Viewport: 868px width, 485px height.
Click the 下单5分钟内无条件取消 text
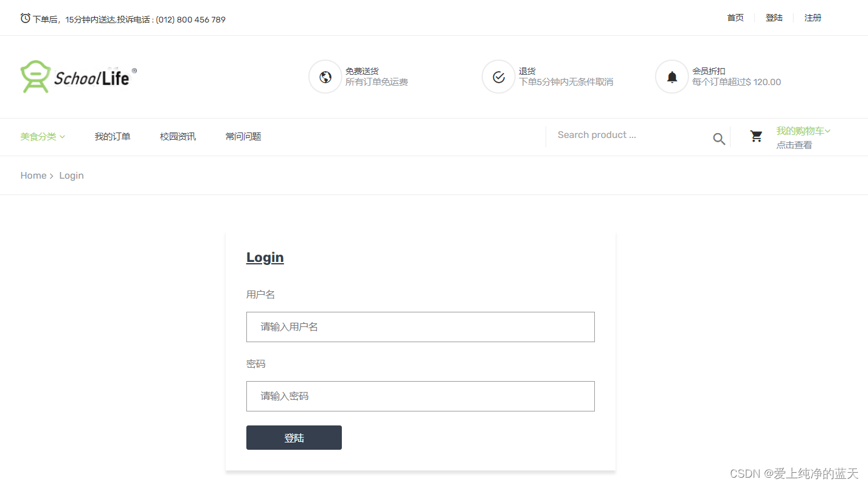(x=566, y=82)
